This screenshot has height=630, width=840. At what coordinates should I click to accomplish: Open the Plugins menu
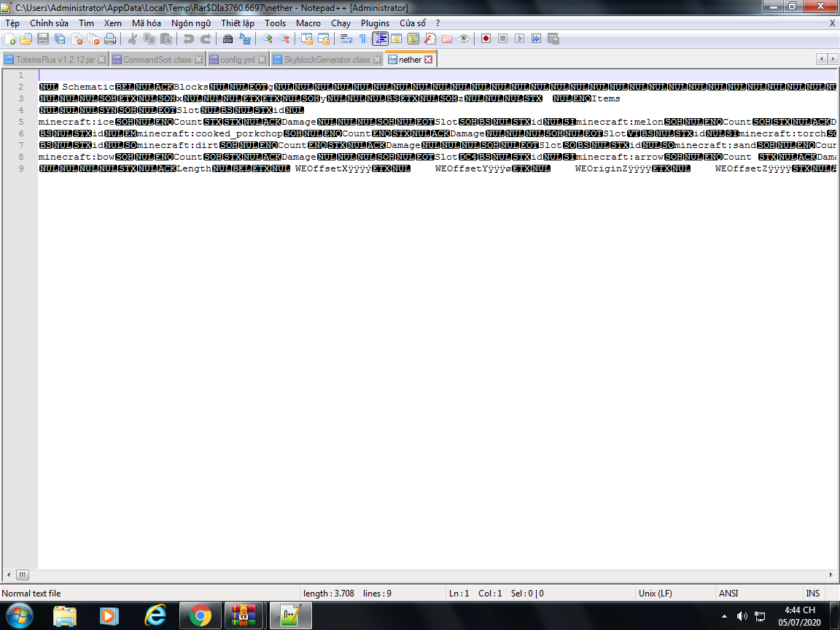click(x=375, y=23)
